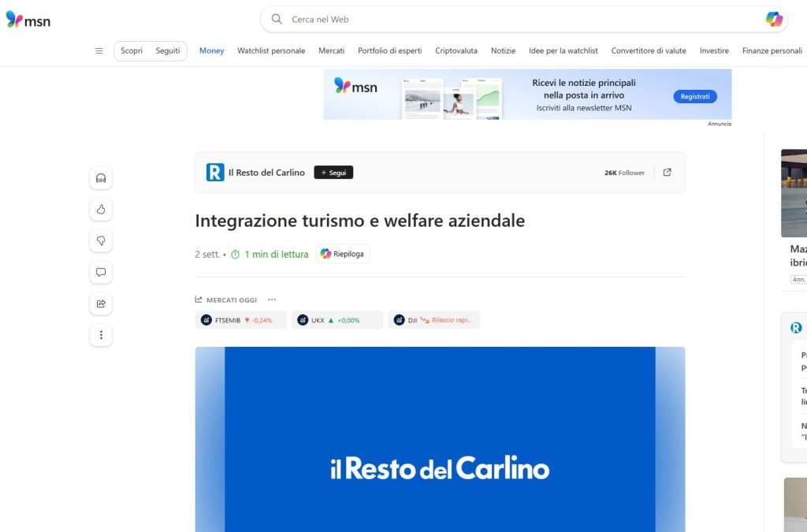Open Notizie section
807x532 pixels.
coord(503,50)
